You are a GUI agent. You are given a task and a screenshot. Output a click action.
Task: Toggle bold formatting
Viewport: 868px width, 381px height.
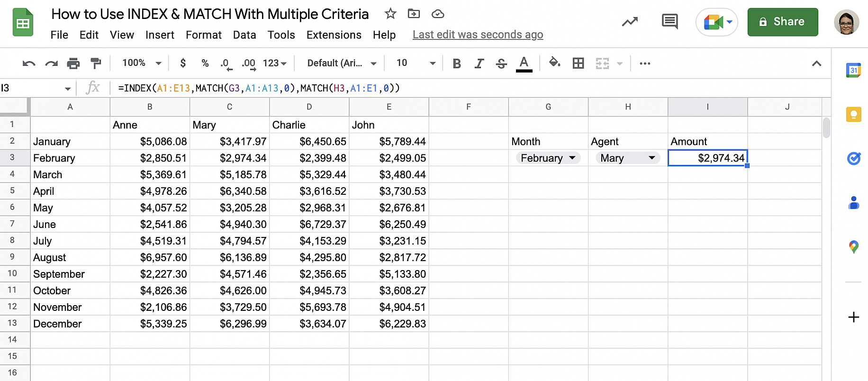point(457,63)
